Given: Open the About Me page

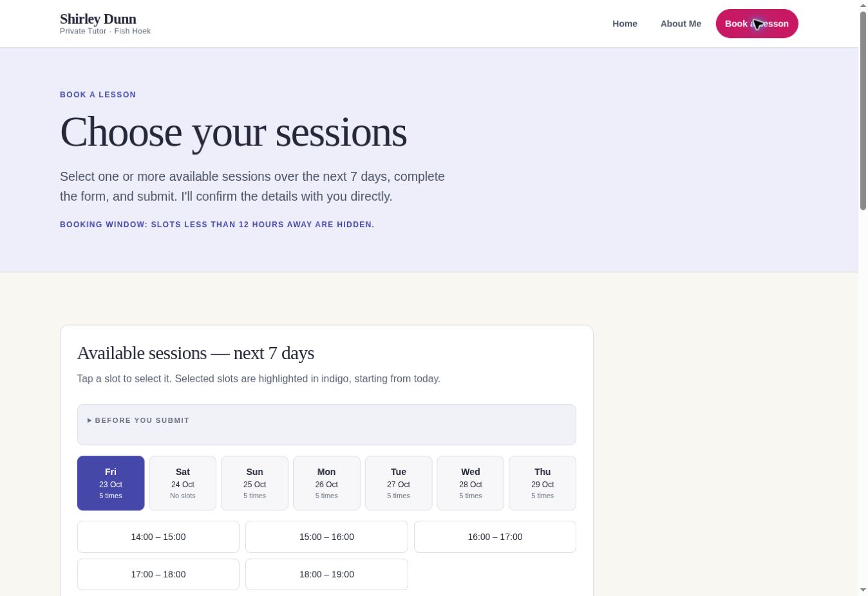Looking at the screenshot, I should 681,24.
